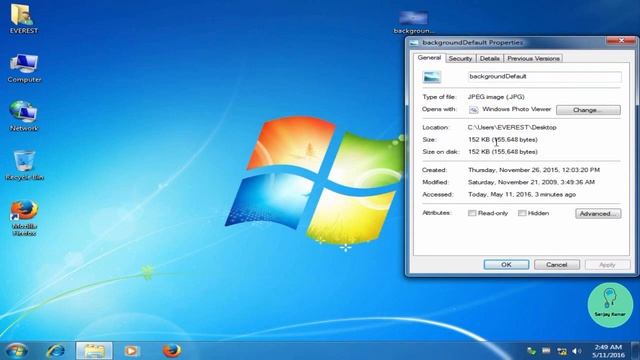Confirm with the OK button
The height and width of the screenshot is (360, 640).
[507, 264]
